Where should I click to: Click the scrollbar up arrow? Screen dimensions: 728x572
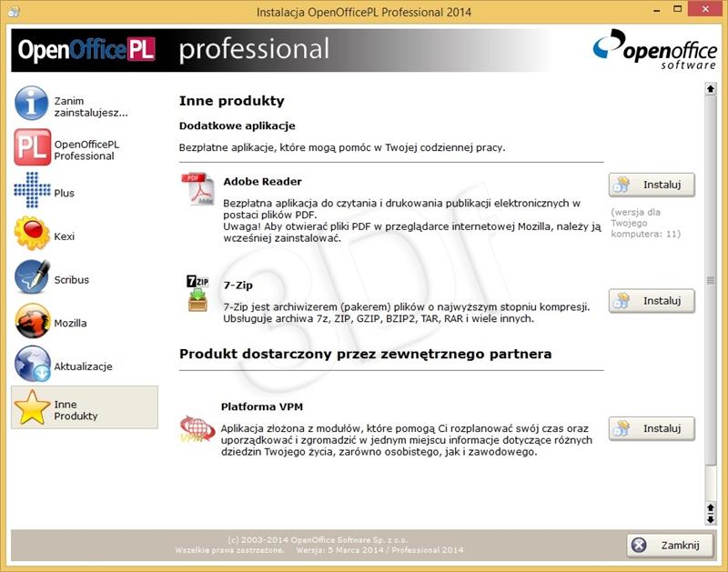click(x=711, y=88)
